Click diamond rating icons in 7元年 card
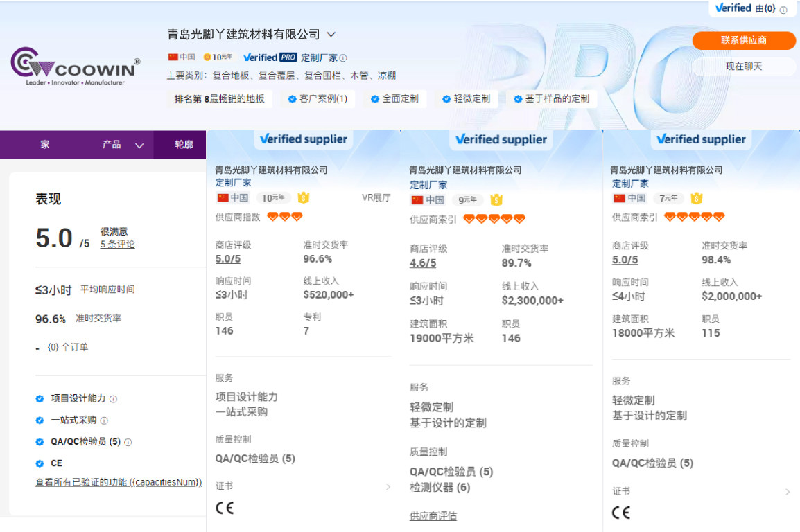This screenshot has width=800, height=532. (694, 217)
